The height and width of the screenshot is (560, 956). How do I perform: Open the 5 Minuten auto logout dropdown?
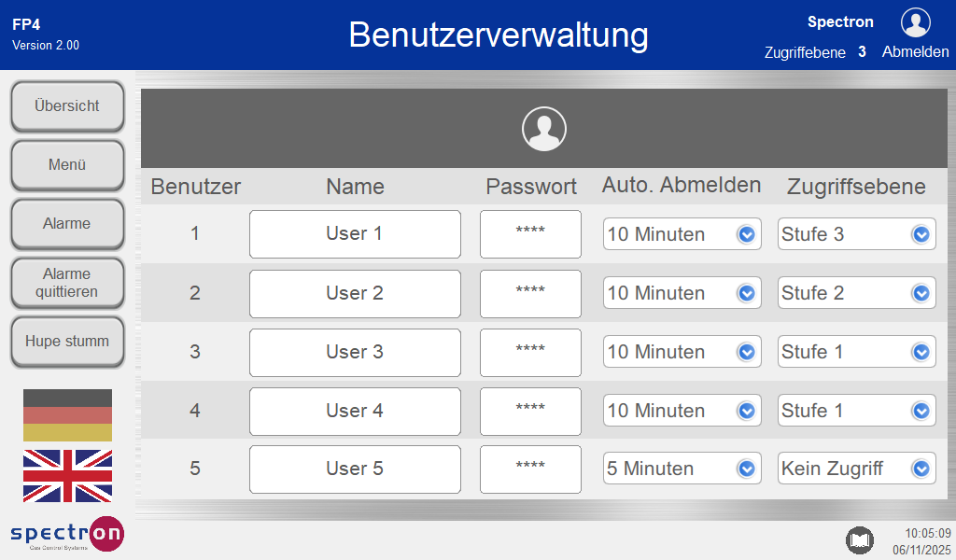pos(682,469)
